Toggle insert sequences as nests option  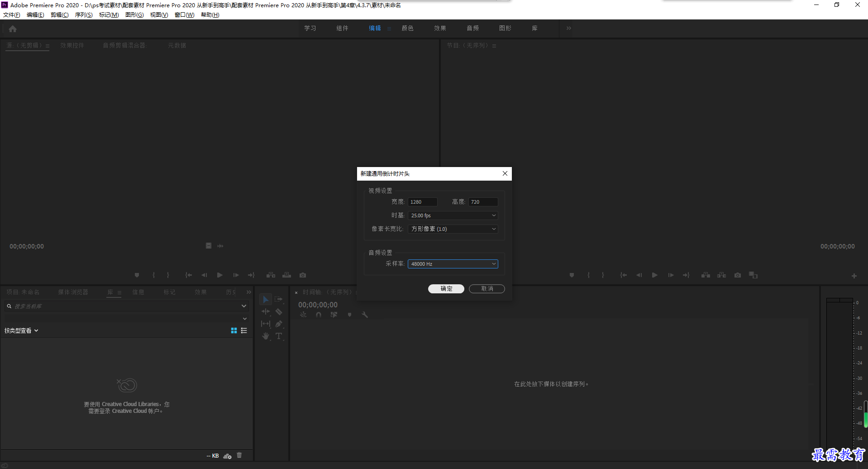point(303,315)
